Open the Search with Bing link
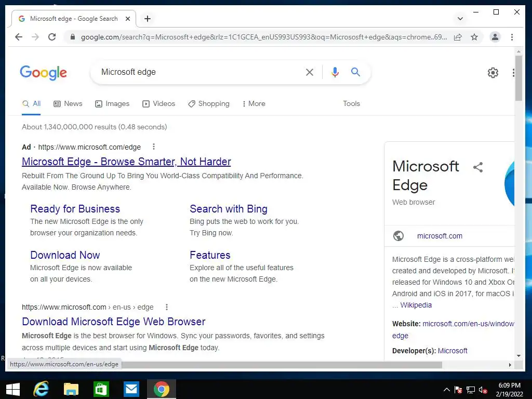Viewport: 532px width, 399px height. pos(229,209)
